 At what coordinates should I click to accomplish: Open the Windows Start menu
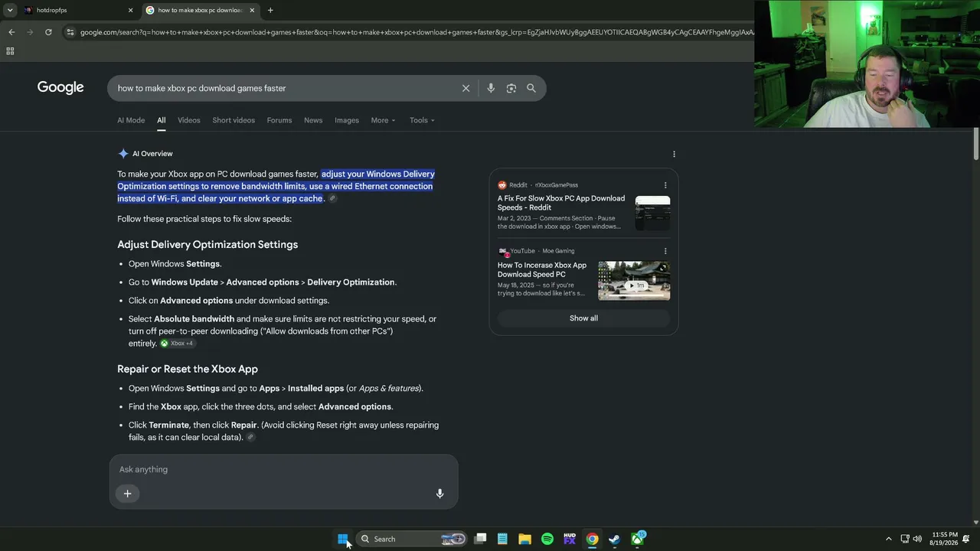click(x=343, y=539)
